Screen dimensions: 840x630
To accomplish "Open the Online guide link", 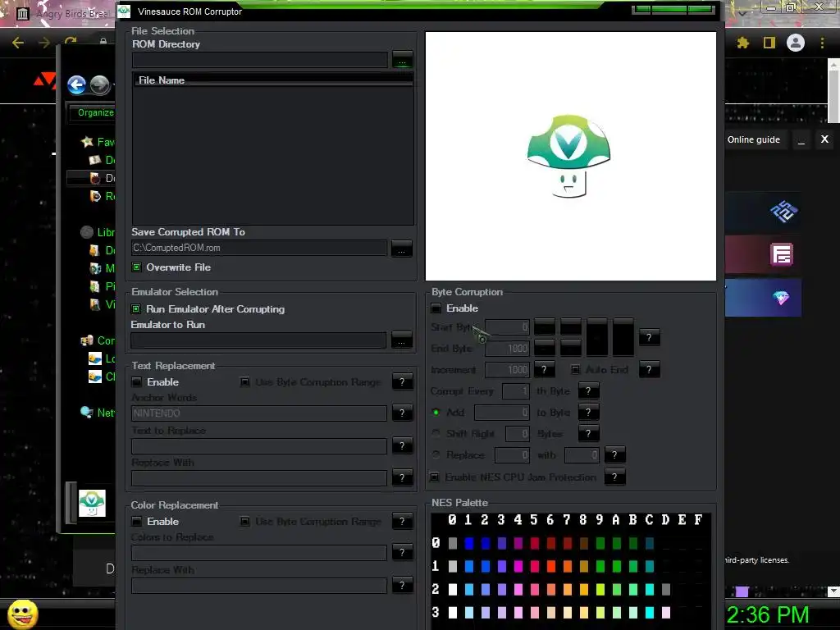I will 753,139.
